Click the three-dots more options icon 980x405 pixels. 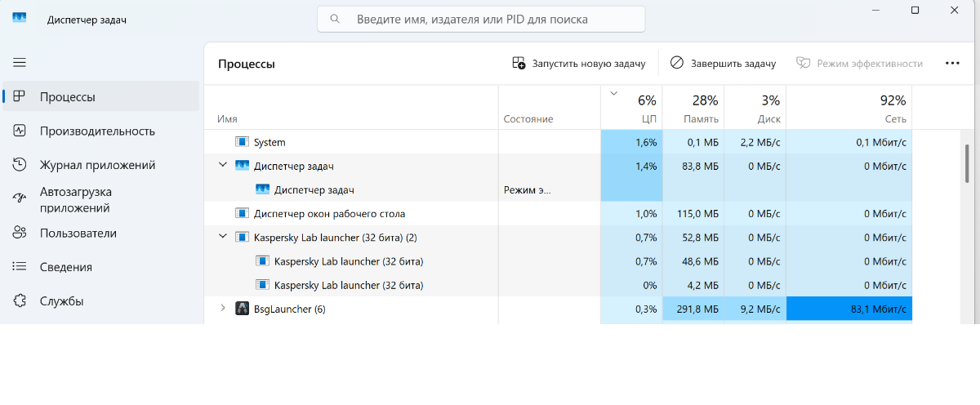(x=951, y=63)
